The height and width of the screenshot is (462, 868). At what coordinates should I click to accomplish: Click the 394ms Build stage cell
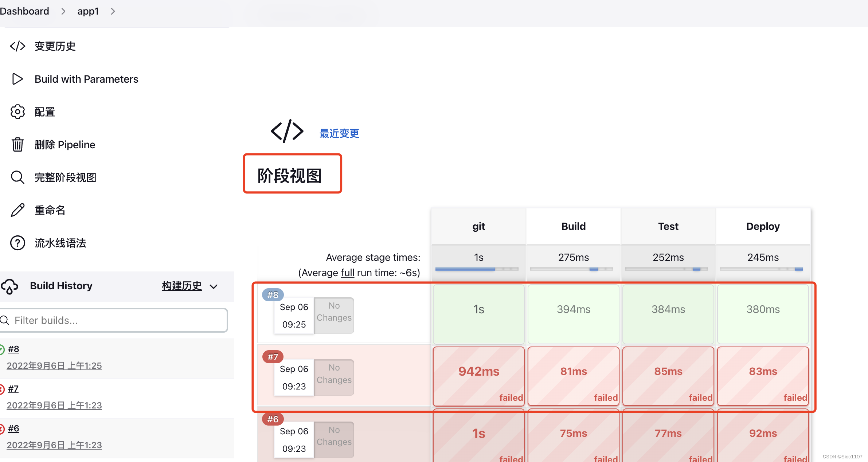[574, 314]
